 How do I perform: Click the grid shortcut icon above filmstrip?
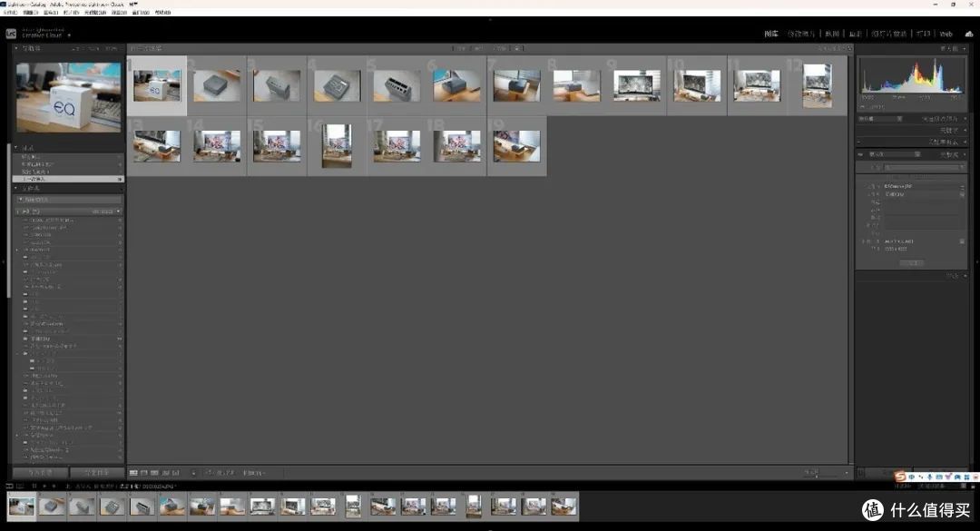(x=34, y=486)
